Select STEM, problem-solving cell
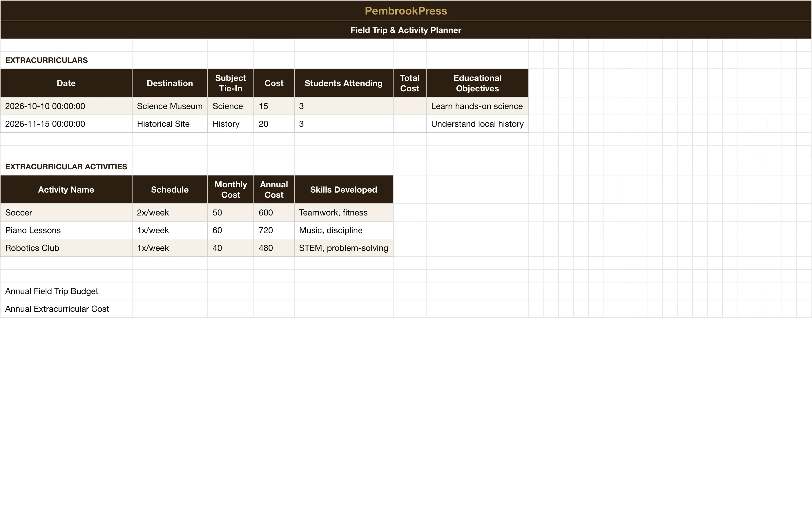Screen dimensions: 812x522 pos(344,248)
